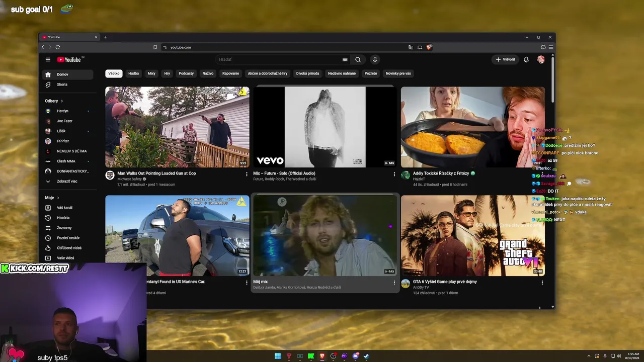Viewport: 644px width, 362px height.
Task: Show hidden system tray icons
Action: point(588,356)
